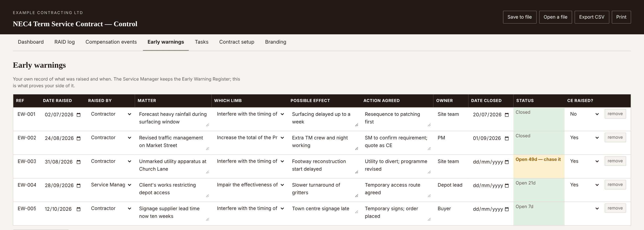
Task: Click resize handle on 'Forecast heavy rainfall' matter box
Action: coord(207,125)
